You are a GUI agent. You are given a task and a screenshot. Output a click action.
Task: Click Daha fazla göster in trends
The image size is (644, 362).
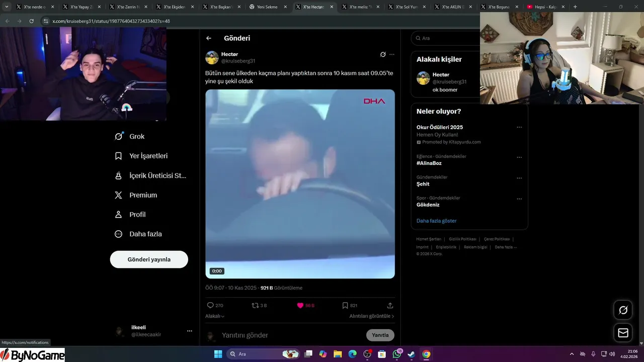(x=437, y=221)
